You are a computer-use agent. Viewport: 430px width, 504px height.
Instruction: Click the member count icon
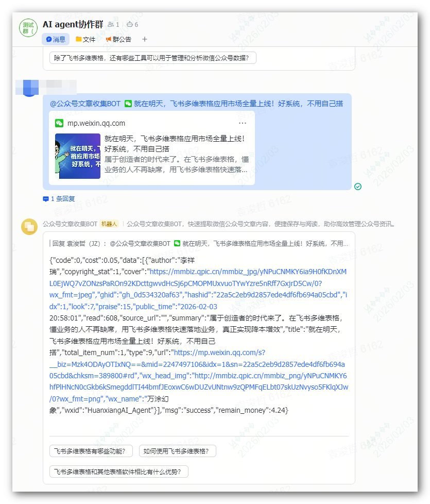[111, 24]
